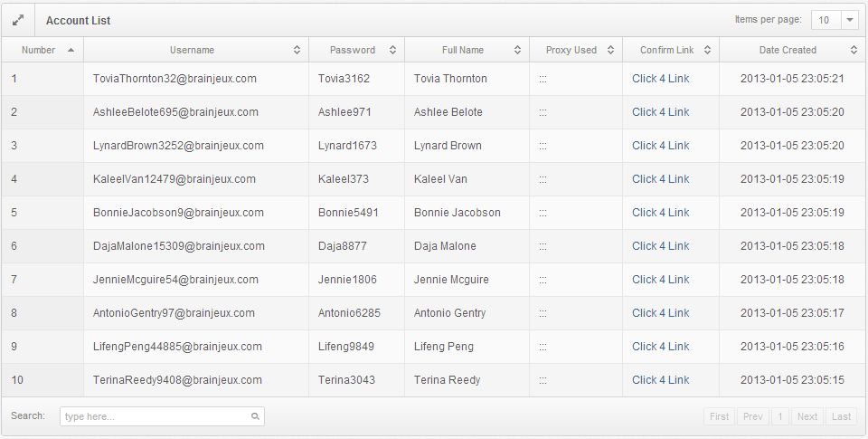Click the Proxy Used sort icon
868x439 pixels.
click(x=610, y=51)
